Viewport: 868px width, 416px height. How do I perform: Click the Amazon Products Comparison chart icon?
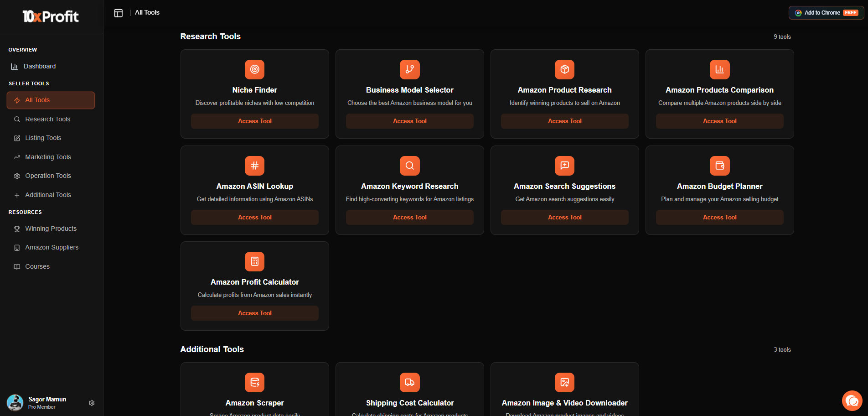pos(720,69)
